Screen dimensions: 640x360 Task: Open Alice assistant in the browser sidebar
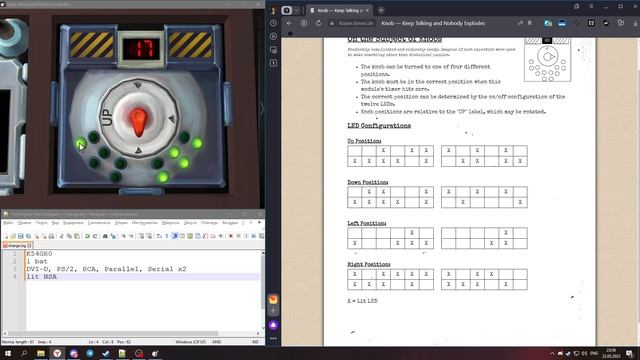point(273,325)
